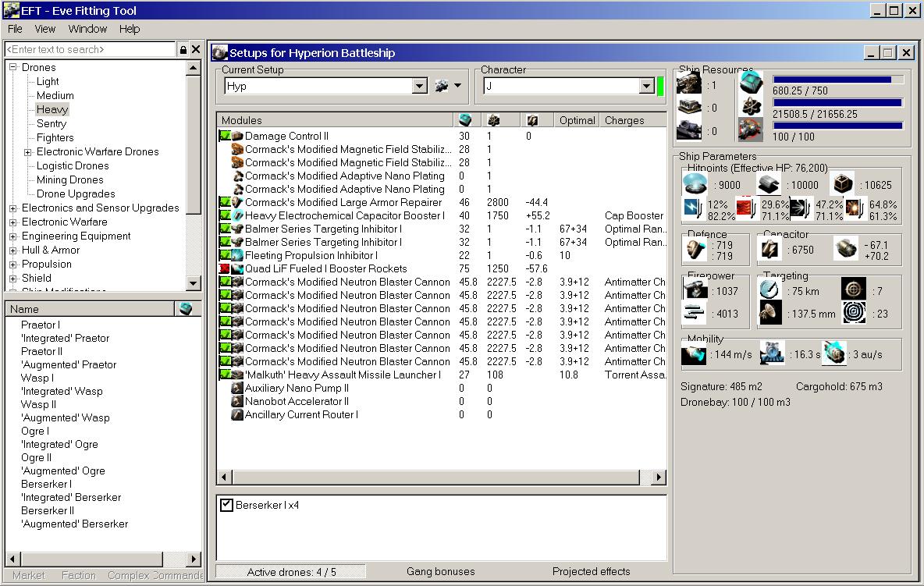This screenshot has width=924, height=586.
Task: Expand Electronic Warfare Drones node
Action: 27,152
